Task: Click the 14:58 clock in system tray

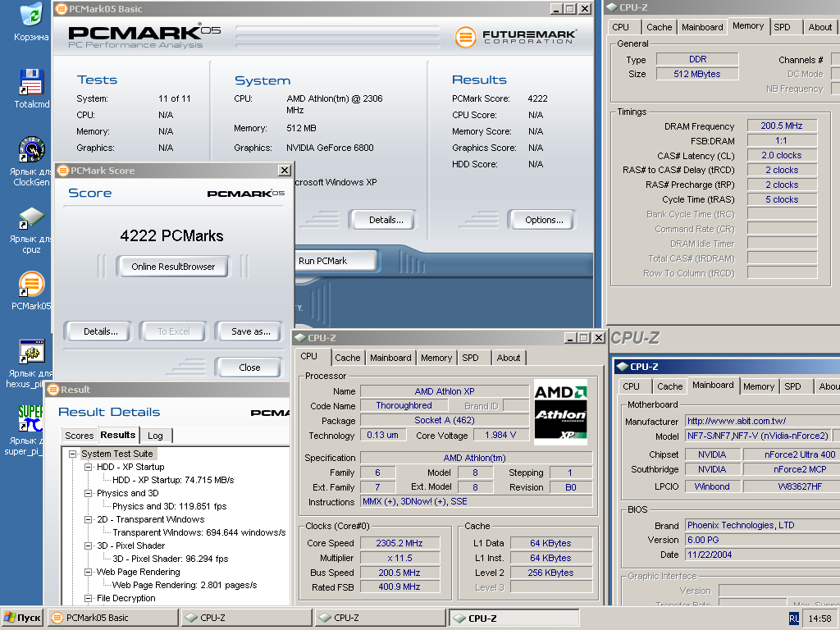Action: (819, 619)
